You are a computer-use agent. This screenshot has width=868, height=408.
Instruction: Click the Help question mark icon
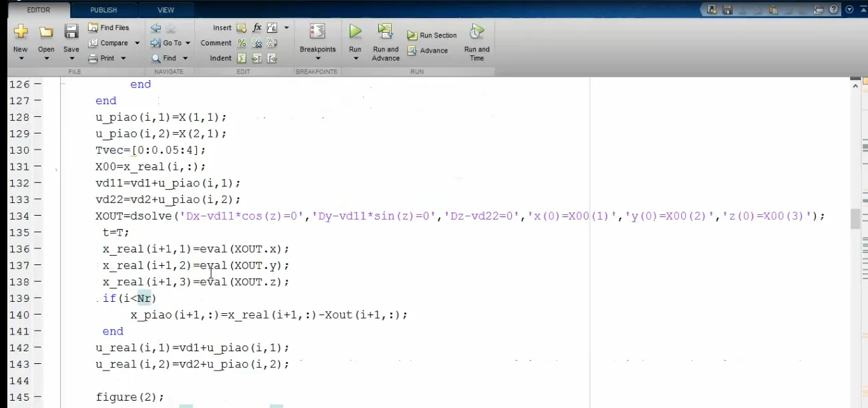(834, 10)
